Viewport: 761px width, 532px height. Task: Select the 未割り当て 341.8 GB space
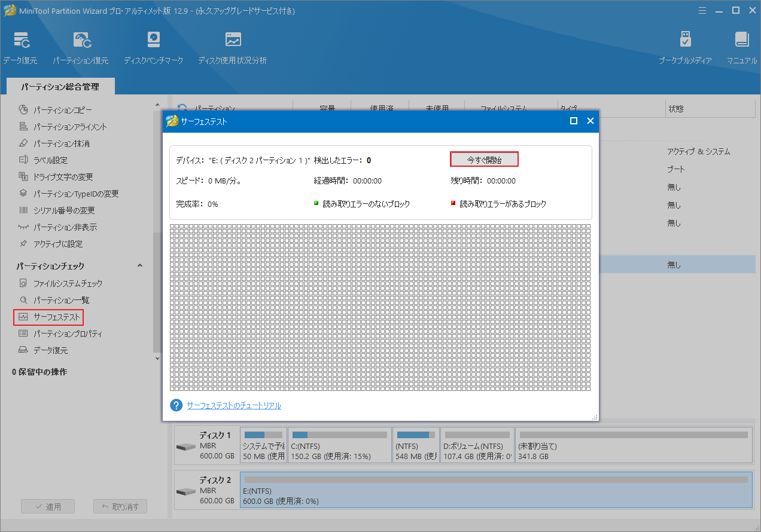click(634, 445)
